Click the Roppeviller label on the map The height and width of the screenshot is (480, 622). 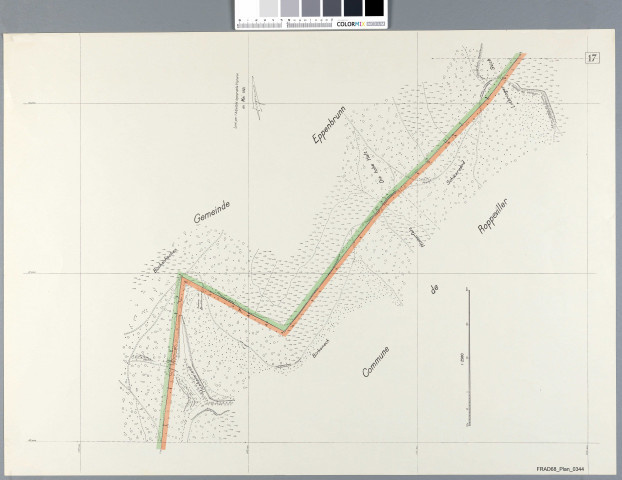495,221
